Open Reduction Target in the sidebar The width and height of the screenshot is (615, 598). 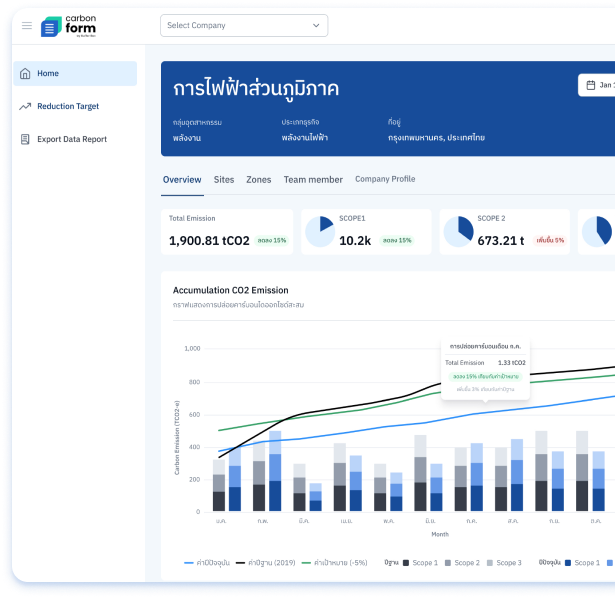click(68, 106)
